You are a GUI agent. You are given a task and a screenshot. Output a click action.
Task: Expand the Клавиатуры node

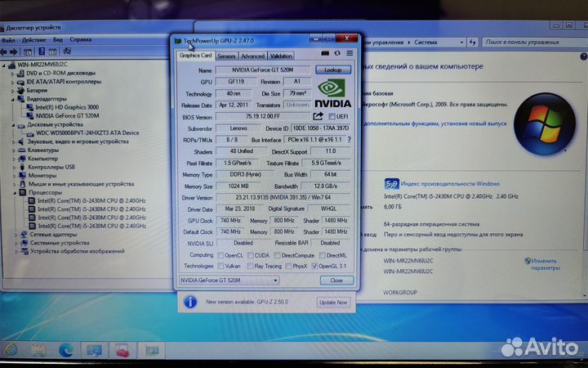tap(14, 150)
